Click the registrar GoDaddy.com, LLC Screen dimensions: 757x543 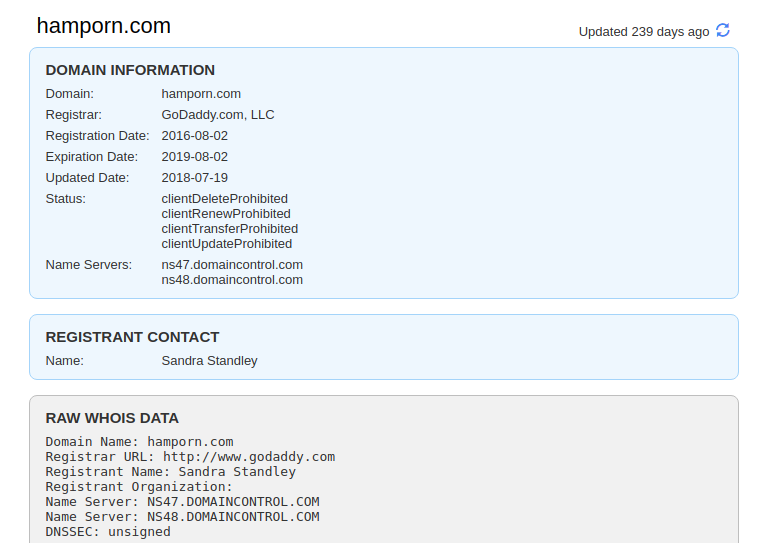pos(218,114)
